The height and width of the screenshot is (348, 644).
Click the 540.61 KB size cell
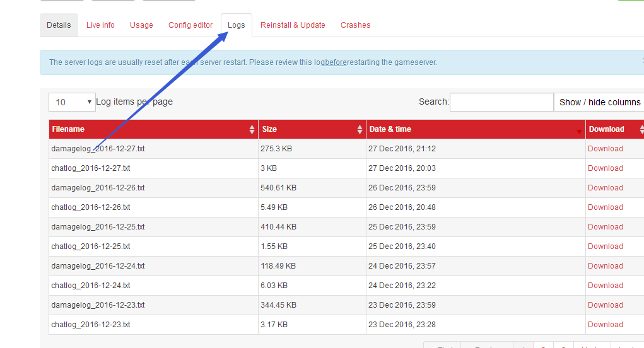[312, 187]
